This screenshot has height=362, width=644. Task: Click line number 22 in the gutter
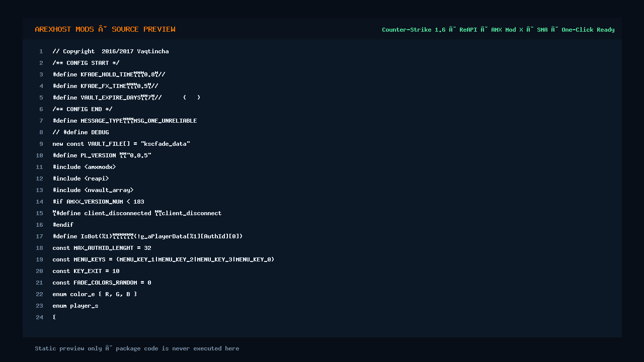pyautogui.click(x=40, y=294)
